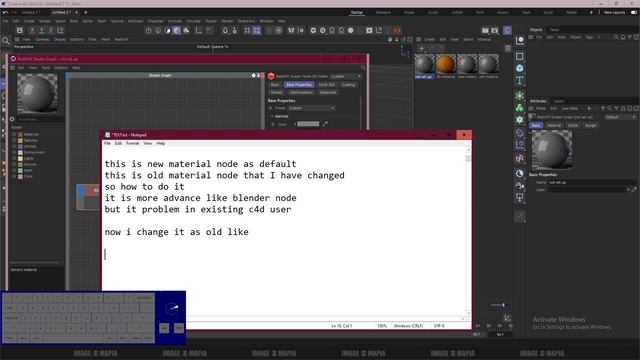Toggle checkbox beside Color node category
640x360 pixels.
(x=14, y=176)
